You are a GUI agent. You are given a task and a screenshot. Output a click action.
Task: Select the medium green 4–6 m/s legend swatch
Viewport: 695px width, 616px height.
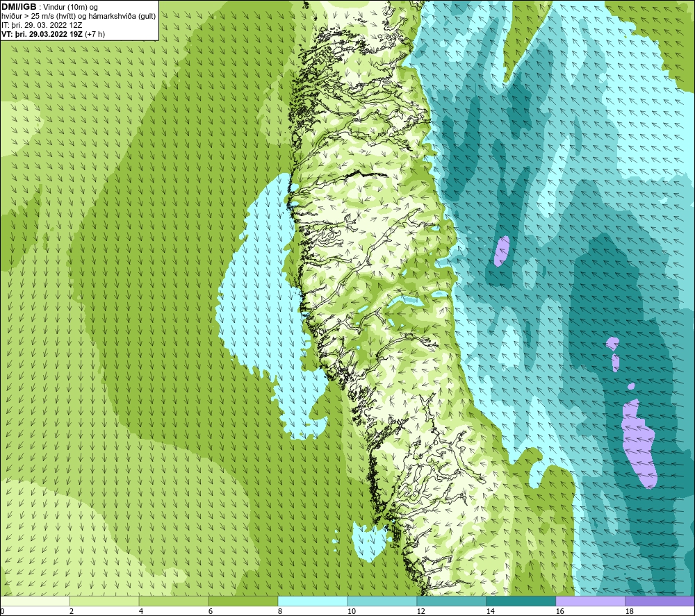coord(174,601)
